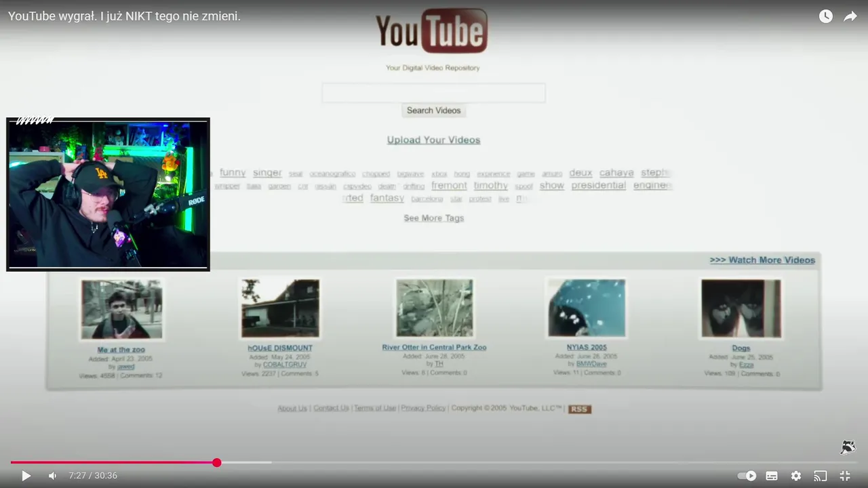
Task: Open 'Me at the zoo' thumbnail
Action: coord(121,310)
